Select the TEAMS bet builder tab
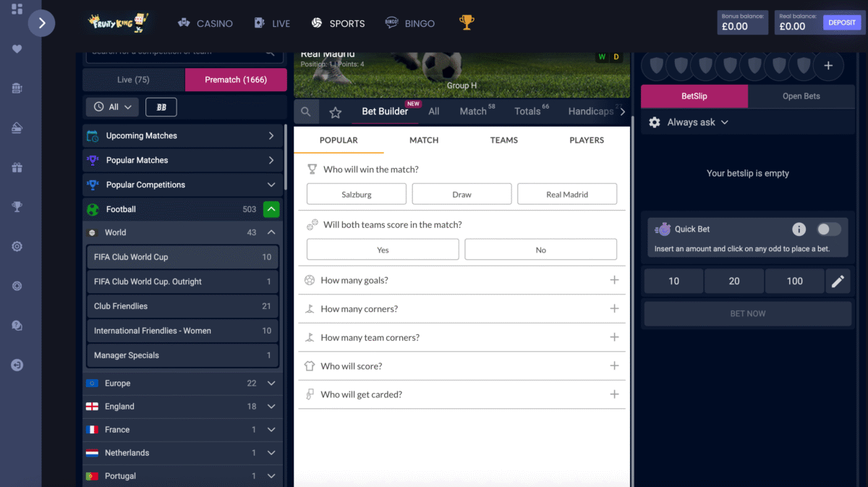868x487 pixels. [x=504, y=140]
